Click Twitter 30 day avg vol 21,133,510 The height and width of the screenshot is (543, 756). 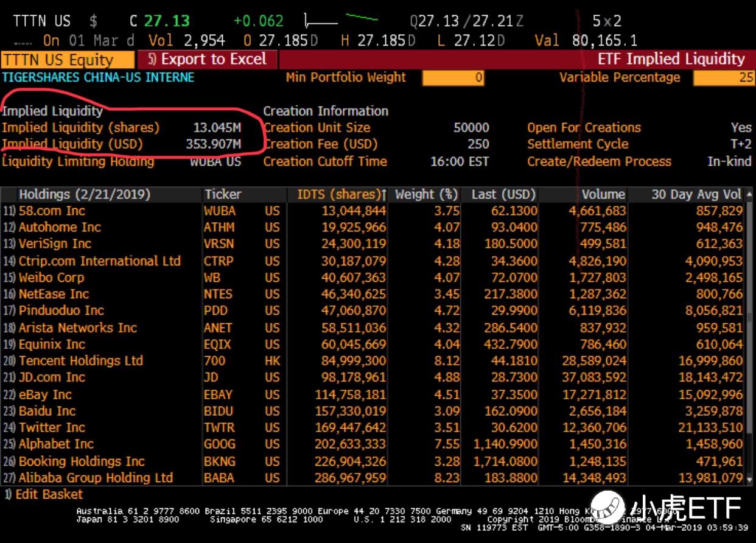(710, 427)
